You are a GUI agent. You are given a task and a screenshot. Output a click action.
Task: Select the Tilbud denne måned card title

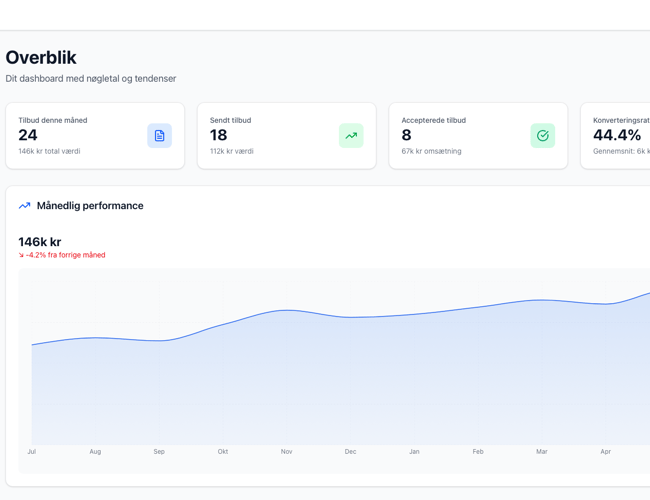53,120
